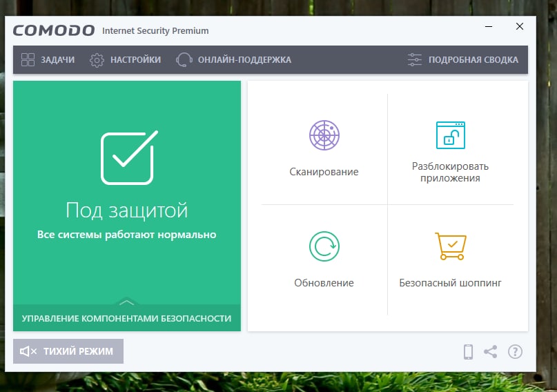This screenshot has height=392, width=557.
Task: Click Разблокировать приложения text label
Action: (451, 173)
